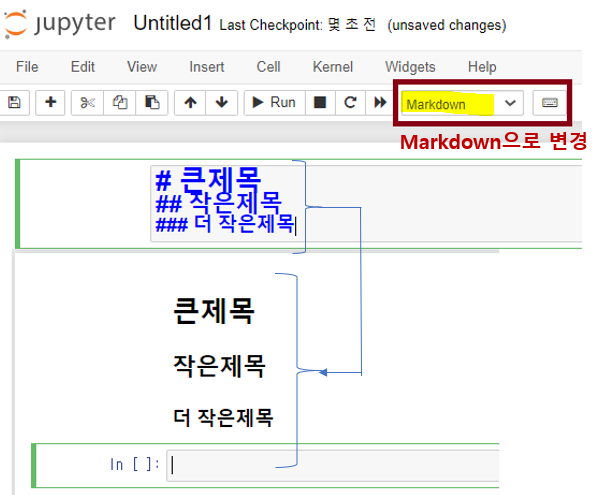Select the rendered 큰제목 heading
Viewport: 599px width, 495px height.
(214, 311)
